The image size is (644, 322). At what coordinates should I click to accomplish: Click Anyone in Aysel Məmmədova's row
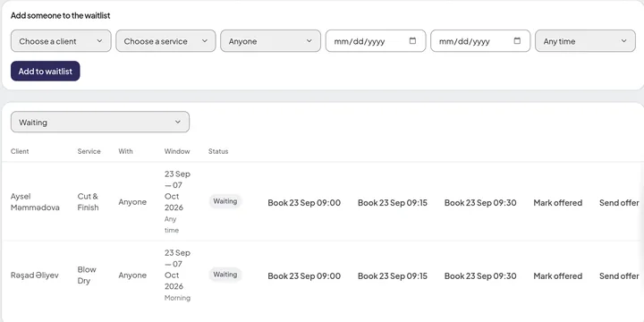(132, 201)
